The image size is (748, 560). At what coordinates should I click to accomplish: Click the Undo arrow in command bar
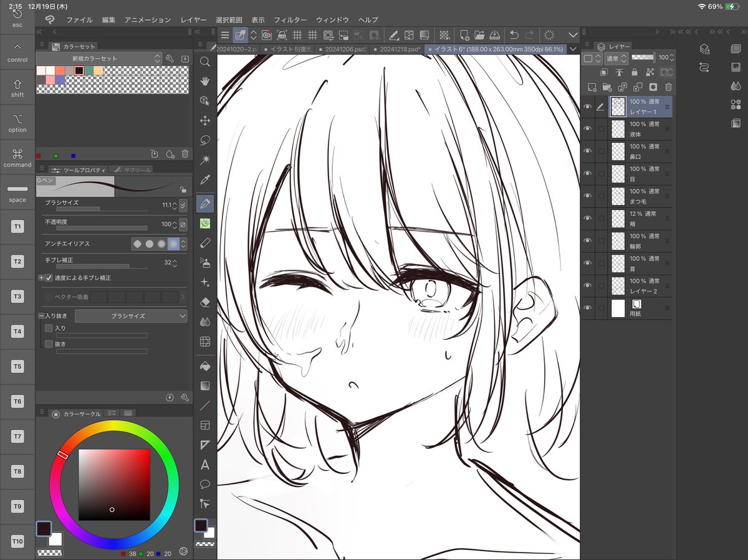pos(514,35)
